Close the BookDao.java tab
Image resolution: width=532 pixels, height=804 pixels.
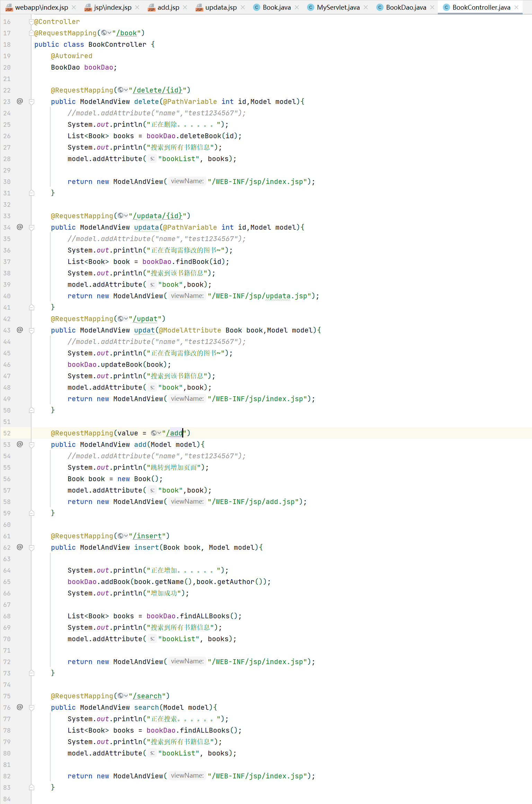coord(432,7)
